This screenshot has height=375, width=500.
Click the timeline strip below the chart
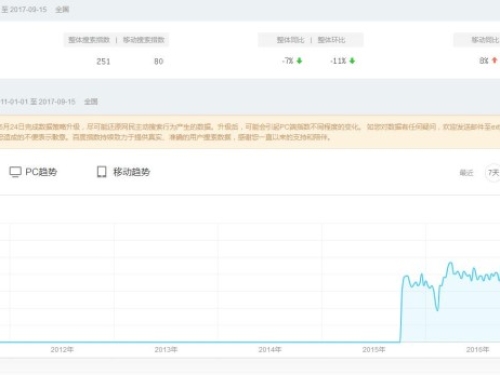pyautogui.click(x=250, y=367)
